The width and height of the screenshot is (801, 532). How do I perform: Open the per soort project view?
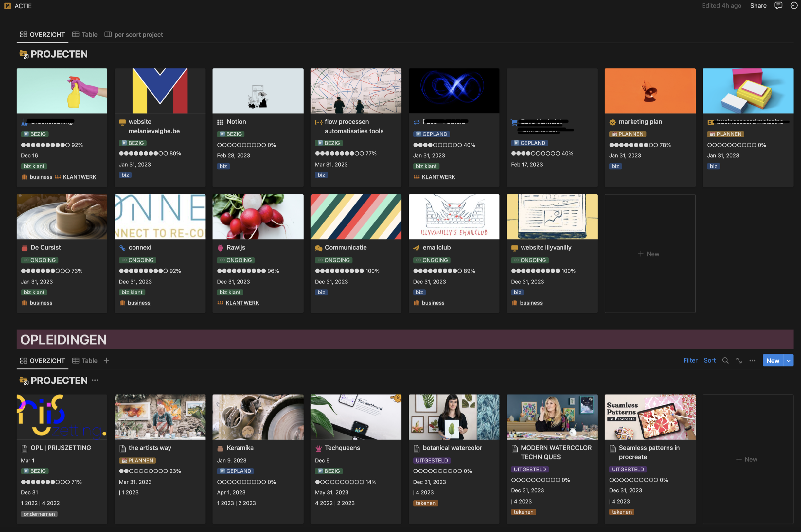pos(134,34)
